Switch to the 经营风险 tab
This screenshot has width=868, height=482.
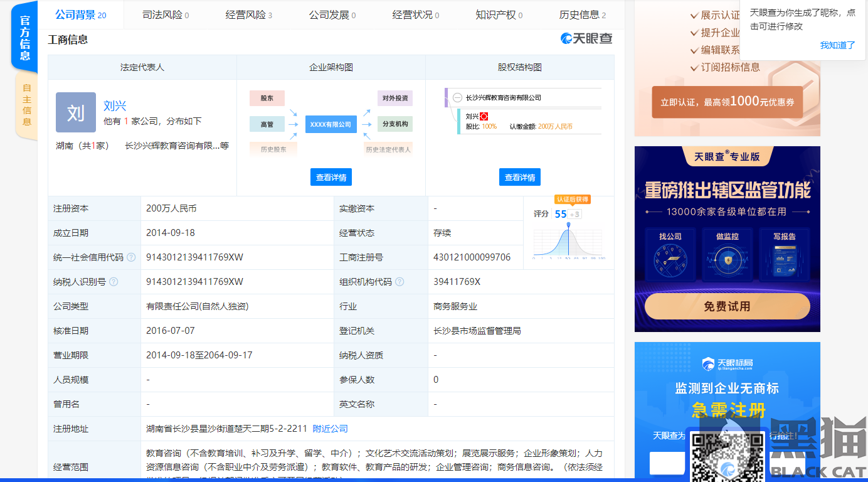tap(249, 14)
